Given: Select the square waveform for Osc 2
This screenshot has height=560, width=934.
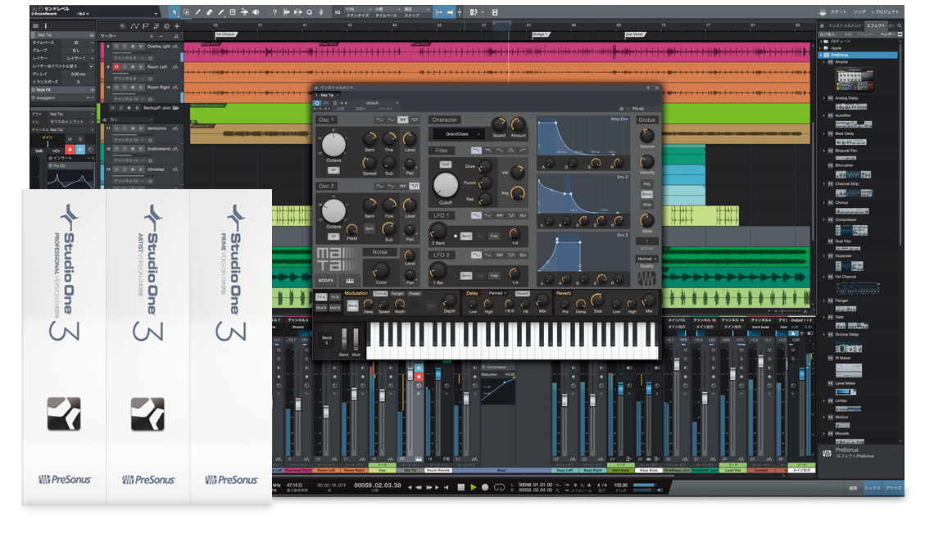Looking at the screenshot, I should point(415,187).
